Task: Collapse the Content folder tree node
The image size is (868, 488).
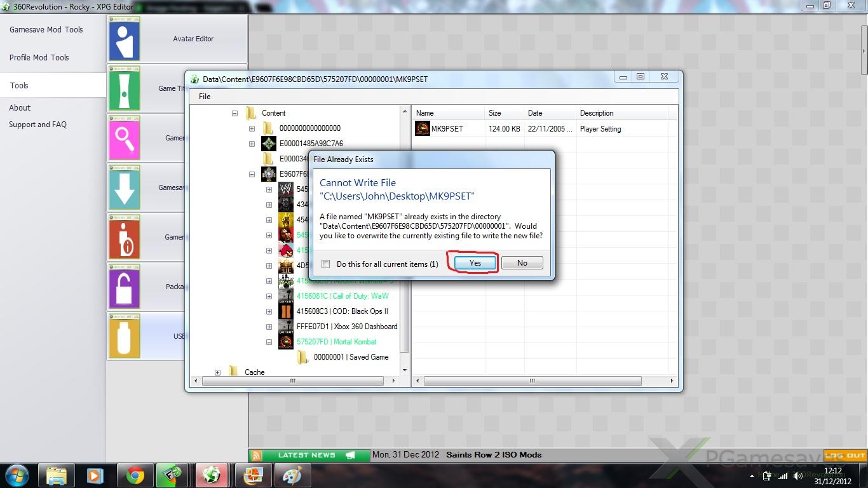Action: [234, 113]
